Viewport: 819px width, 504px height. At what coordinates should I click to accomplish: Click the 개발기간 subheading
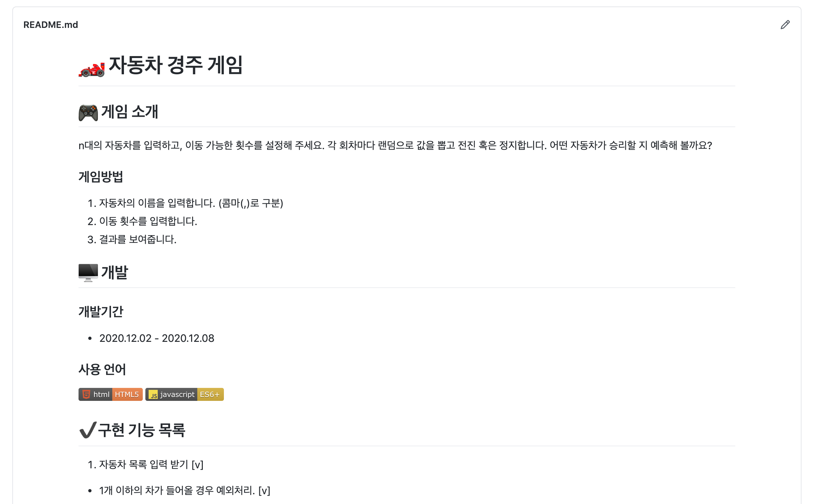[101, 312]
